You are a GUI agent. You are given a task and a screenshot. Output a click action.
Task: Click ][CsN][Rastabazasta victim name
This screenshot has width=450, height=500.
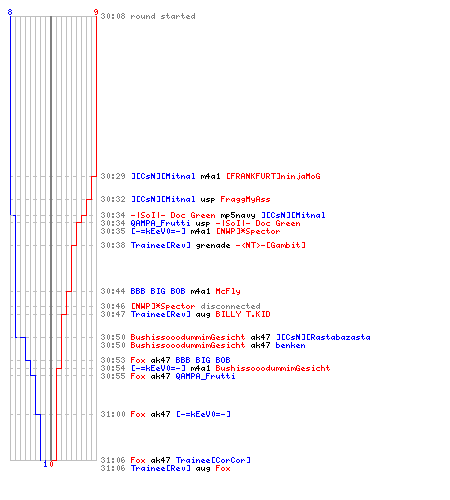coord(323,337)
